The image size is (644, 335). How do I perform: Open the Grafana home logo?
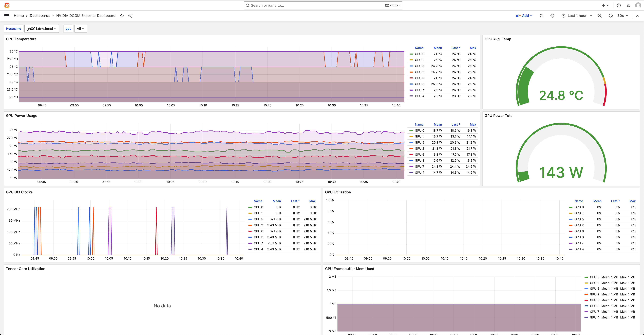[x=7, y=5]
